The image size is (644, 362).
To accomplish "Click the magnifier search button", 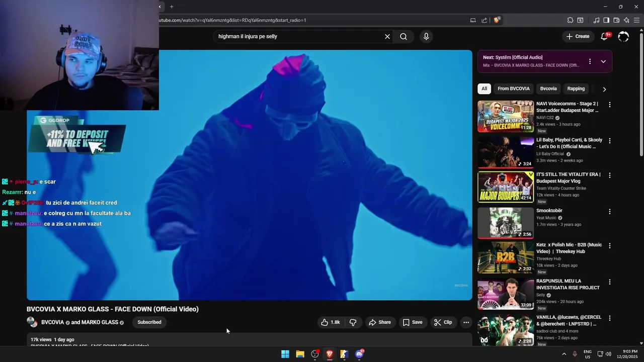I will pos(404,36).
